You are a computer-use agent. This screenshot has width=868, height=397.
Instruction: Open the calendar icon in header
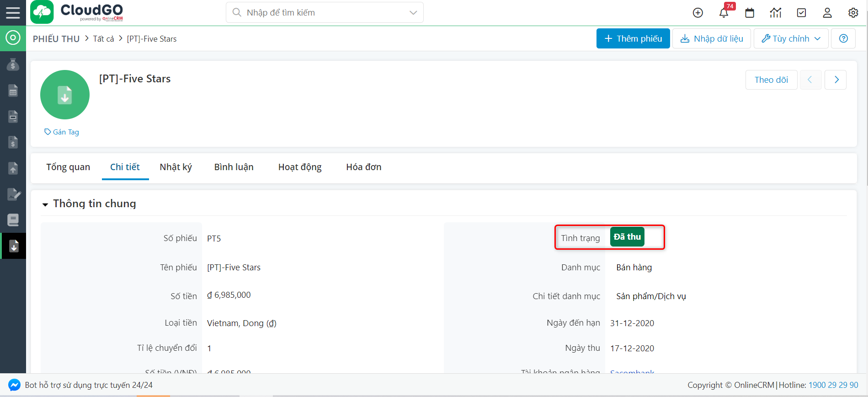[750, 13]
